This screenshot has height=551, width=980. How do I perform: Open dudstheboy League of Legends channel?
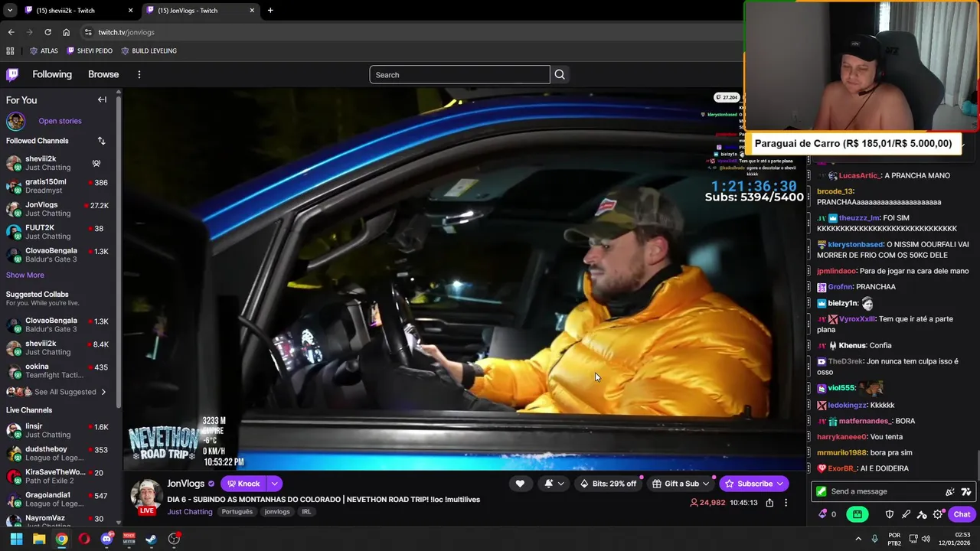click(x=57, y=453)
